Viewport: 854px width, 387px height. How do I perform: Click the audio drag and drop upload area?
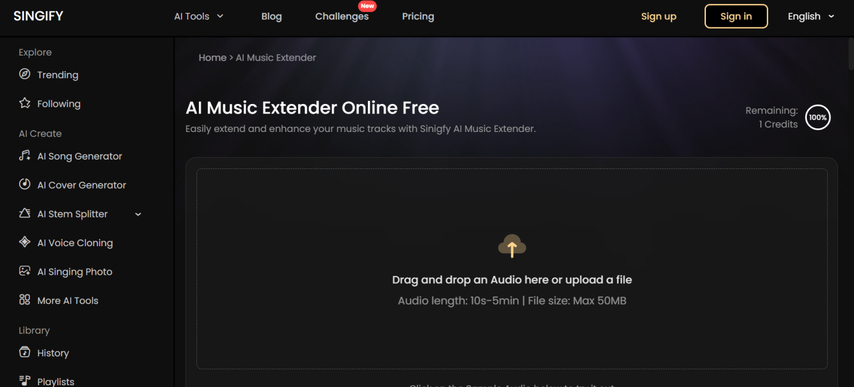[512, 269]
